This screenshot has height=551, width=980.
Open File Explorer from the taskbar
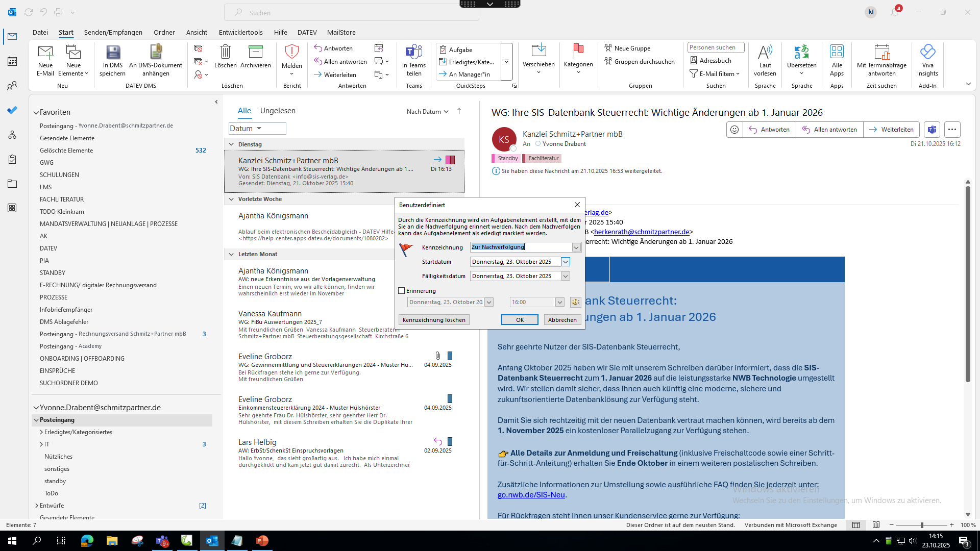(112, 541)
